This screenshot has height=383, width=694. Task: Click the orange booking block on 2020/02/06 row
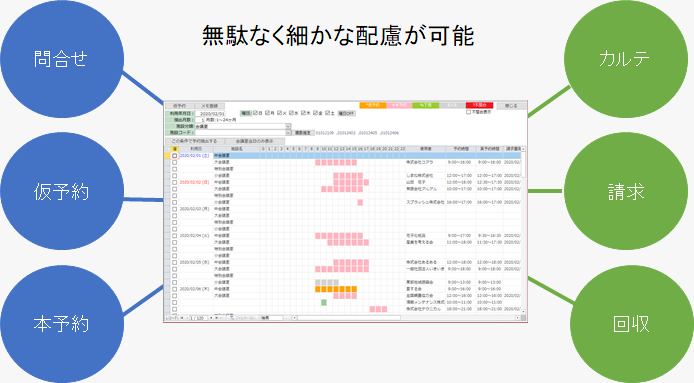click(336, 289)
